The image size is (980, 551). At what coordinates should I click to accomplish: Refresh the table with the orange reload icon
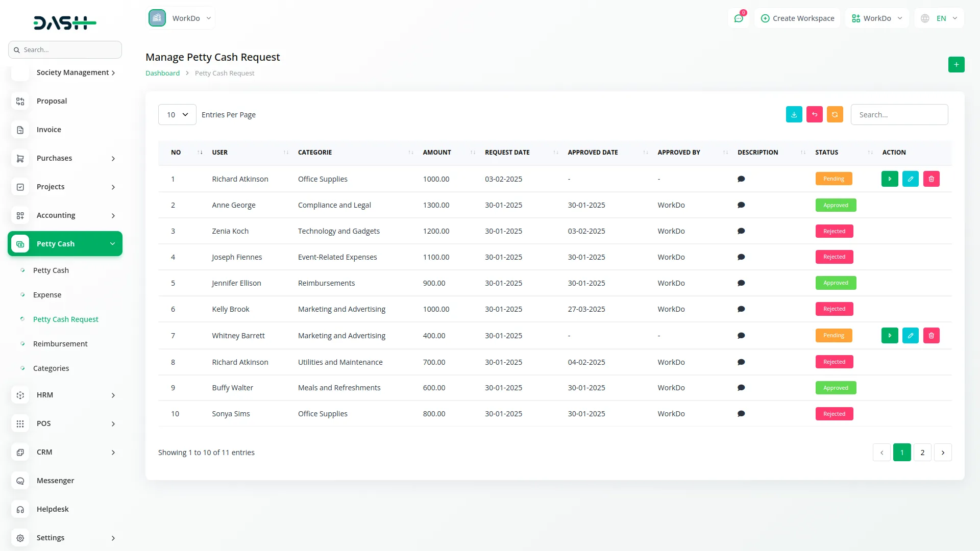coord(835,114)
